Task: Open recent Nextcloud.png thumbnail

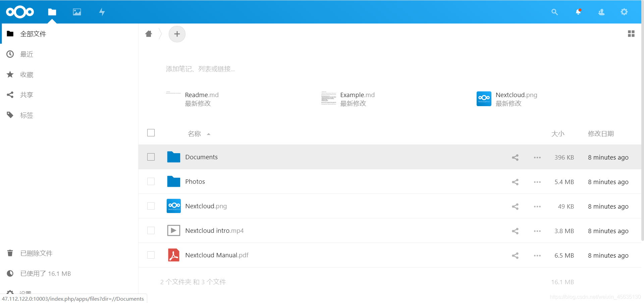Action: tap(484, 99)
